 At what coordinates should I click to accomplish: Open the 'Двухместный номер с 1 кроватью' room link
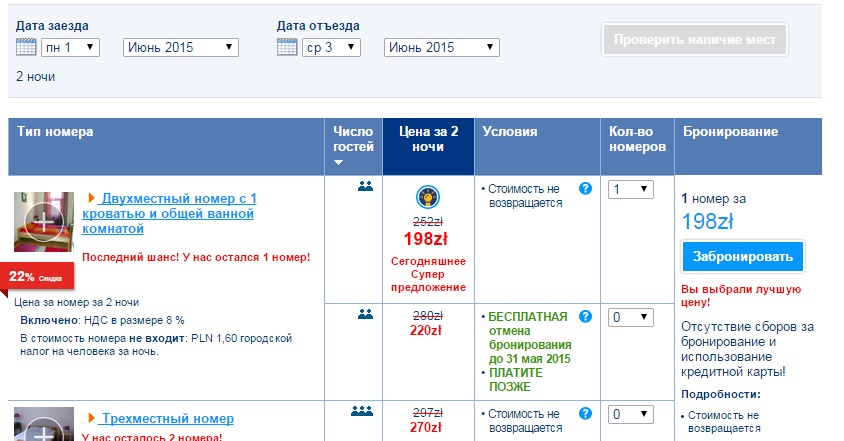click(169, 213)
